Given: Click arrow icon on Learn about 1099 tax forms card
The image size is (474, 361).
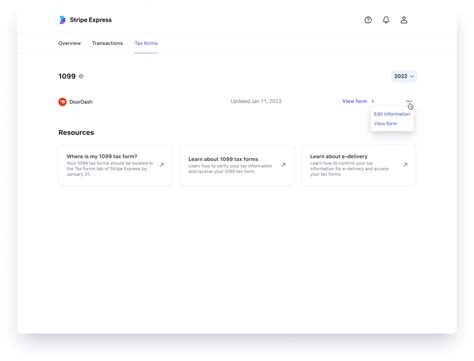Looking at the screenshot, I should (283, 165).
